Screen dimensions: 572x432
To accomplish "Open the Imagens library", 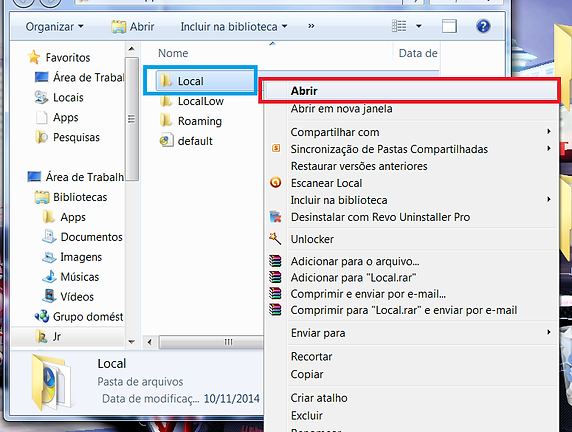I will coord(72,257).
